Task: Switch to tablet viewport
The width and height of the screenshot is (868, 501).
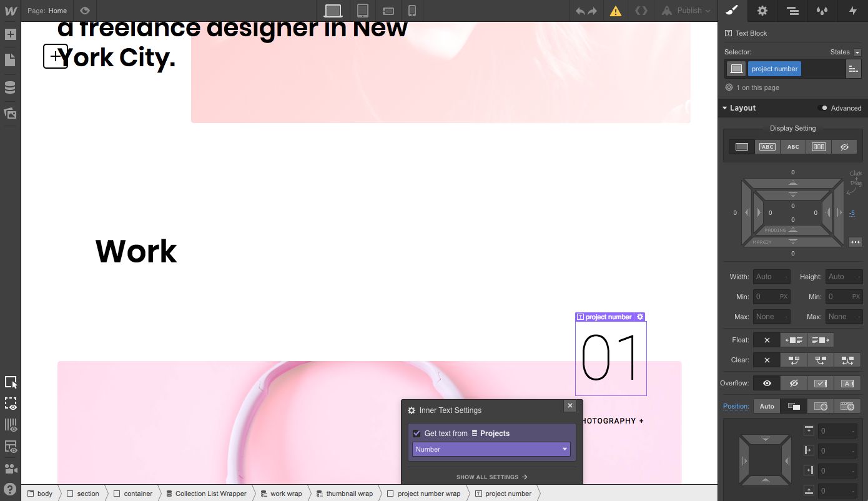Action: [363, 11]
